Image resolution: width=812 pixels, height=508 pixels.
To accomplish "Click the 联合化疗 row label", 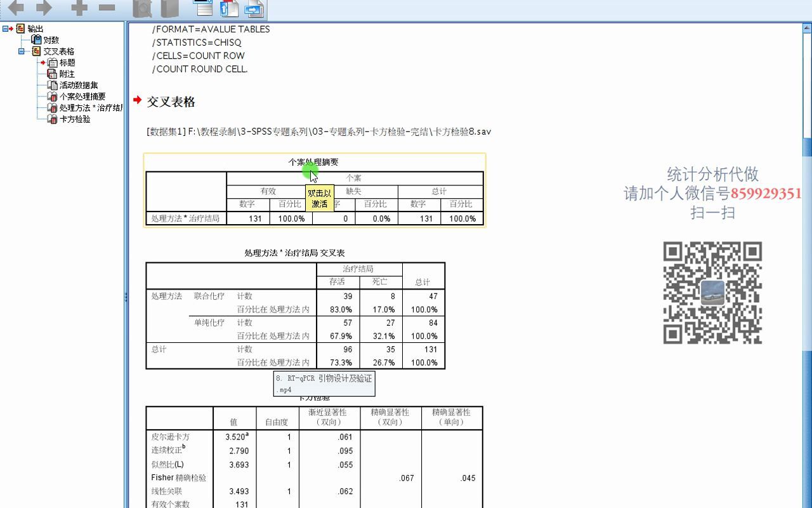I will (x=209, y=296).
